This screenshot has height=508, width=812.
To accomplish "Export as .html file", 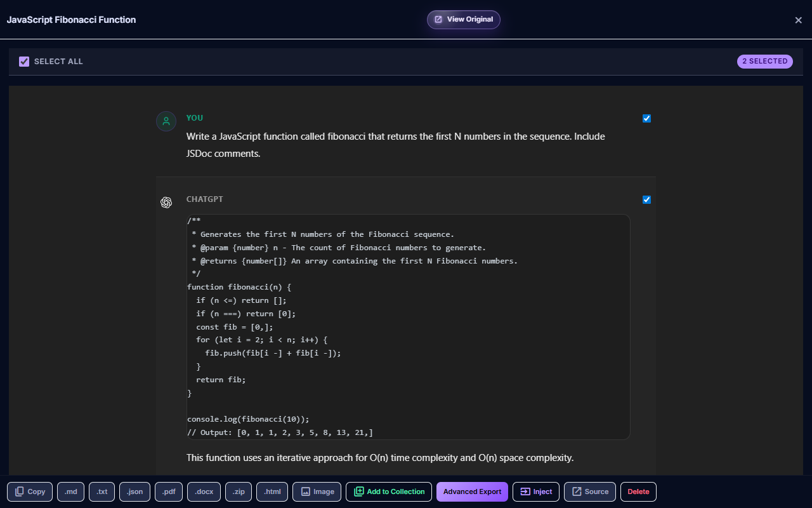I will click(x=272, y=491).
